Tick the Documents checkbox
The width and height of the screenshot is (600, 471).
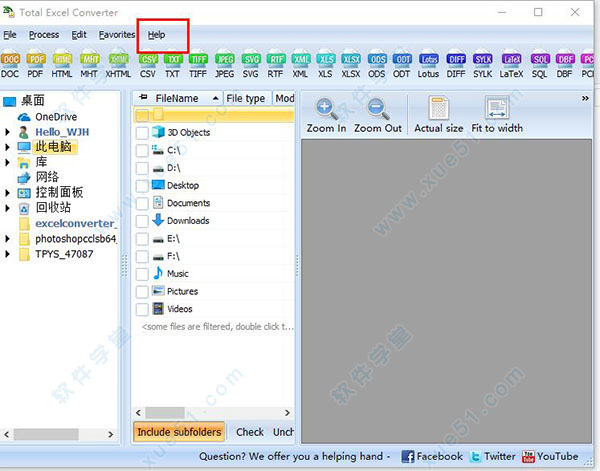pos(142,203)
